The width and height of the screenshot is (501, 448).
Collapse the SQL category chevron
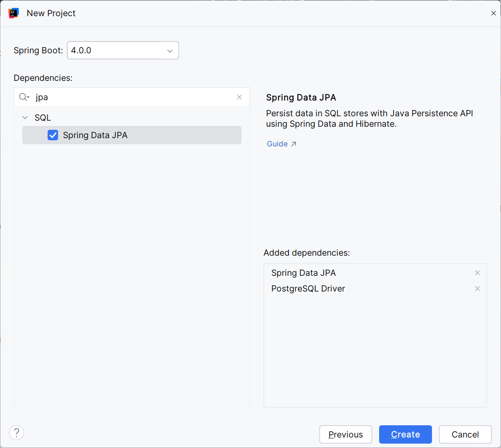click(x=25, y=118)
